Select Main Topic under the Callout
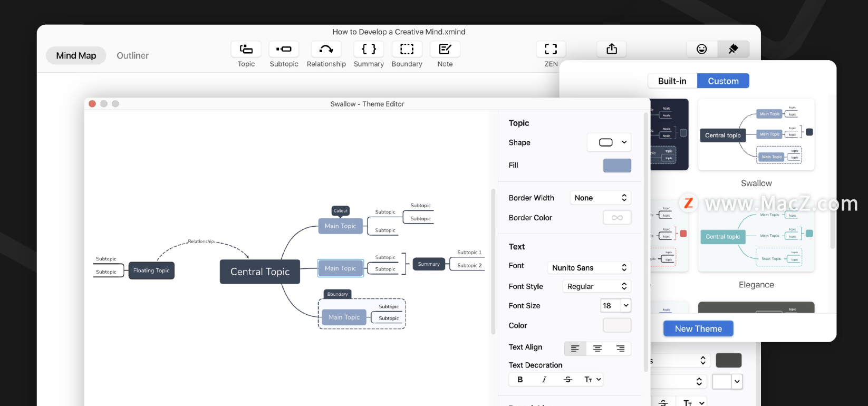The width and height of the screenshot is (868, 406). tap(340, 226)
